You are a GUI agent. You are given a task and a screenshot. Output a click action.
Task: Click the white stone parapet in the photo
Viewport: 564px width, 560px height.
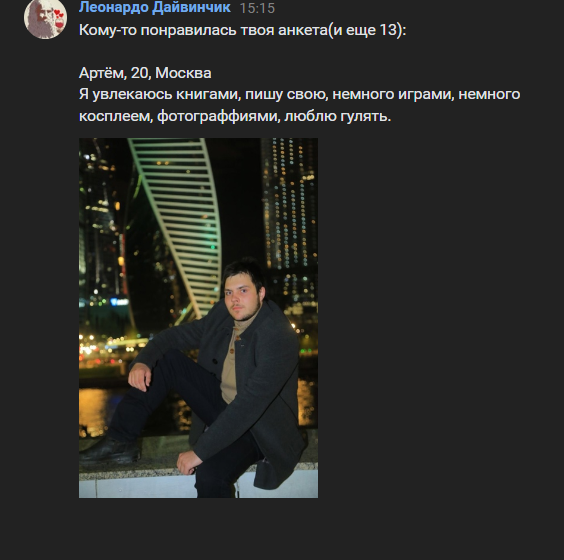tap(144, 484)
